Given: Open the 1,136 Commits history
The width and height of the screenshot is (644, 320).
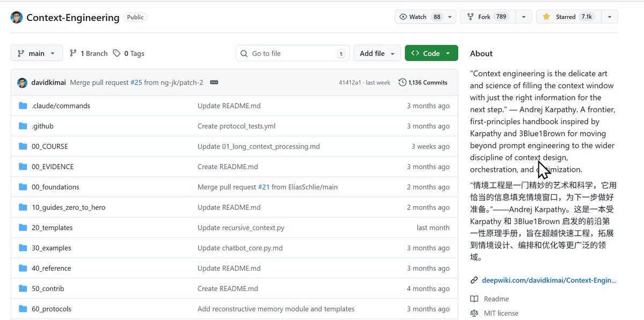Looking at the screenshot, I should (x=423, y=83).
